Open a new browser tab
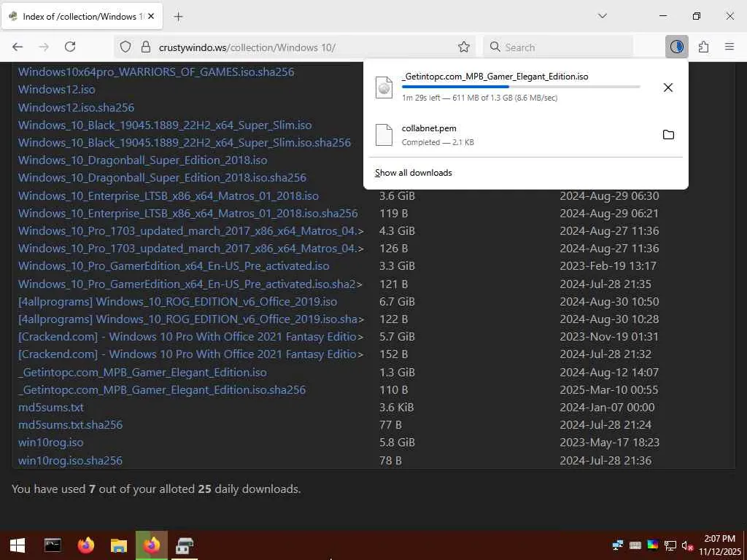The image size is (747, 560). [x=178, y=17]
